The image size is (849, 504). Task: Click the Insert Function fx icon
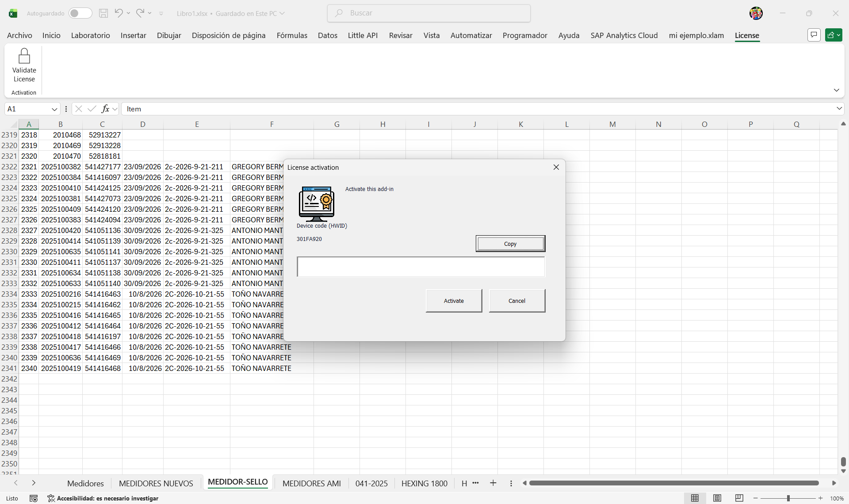105,109
